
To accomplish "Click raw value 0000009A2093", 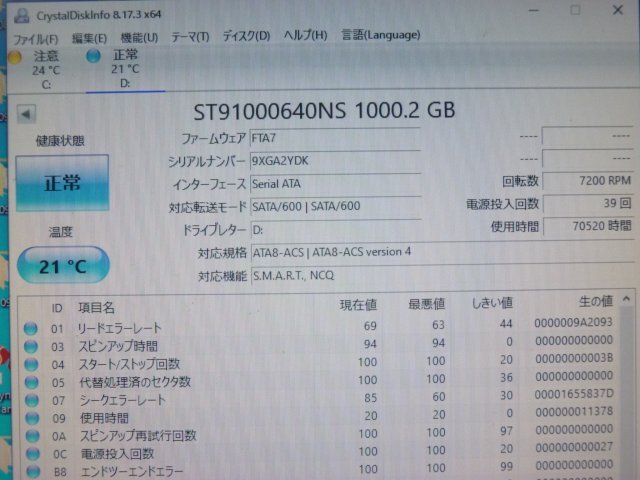I will 573,322.
